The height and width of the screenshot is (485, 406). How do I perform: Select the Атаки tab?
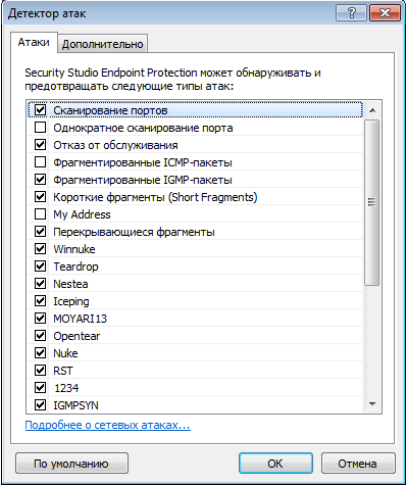point(34,42)
